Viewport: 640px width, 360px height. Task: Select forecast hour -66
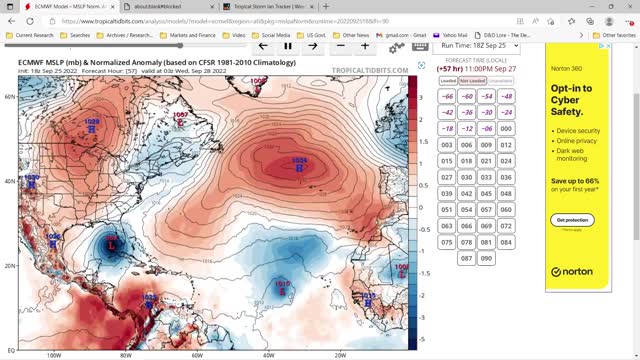pyautogui.click(x=447, y=96)
